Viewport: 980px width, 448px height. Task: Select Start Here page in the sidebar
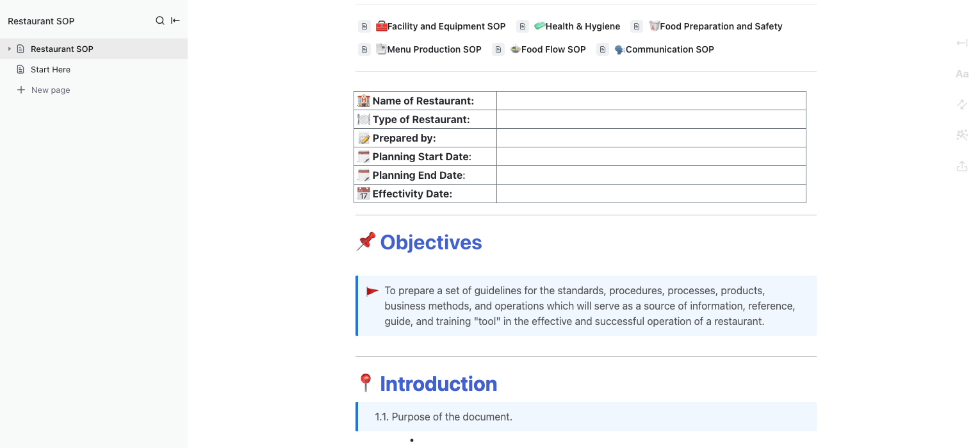tap(51, 69)
